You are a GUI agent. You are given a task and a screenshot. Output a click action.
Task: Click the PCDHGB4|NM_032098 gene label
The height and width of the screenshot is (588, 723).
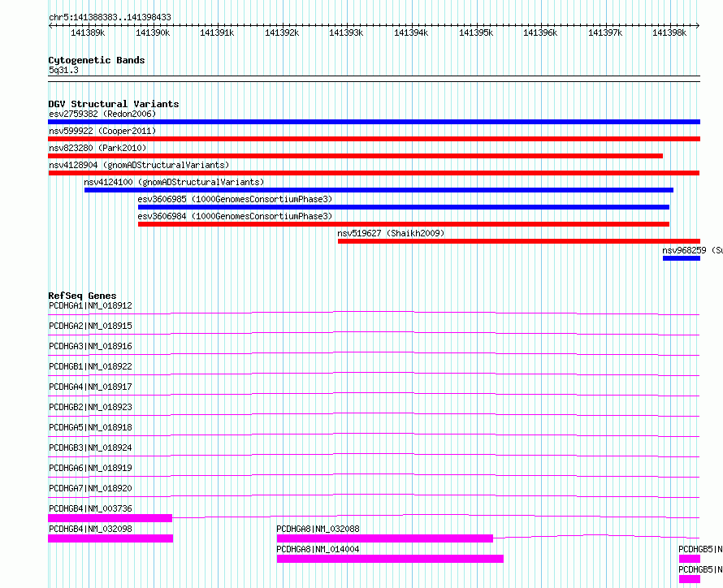[x=90, y=529]
